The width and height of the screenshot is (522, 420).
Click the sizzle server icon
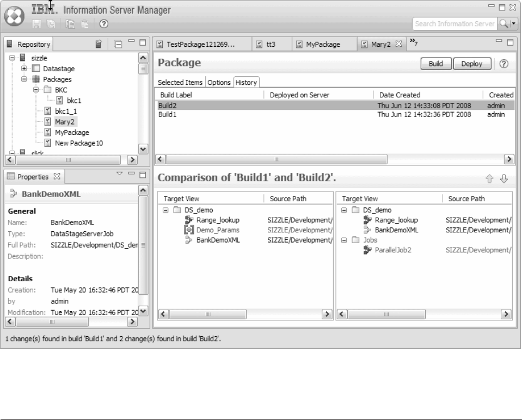click(x=23, y=58)
